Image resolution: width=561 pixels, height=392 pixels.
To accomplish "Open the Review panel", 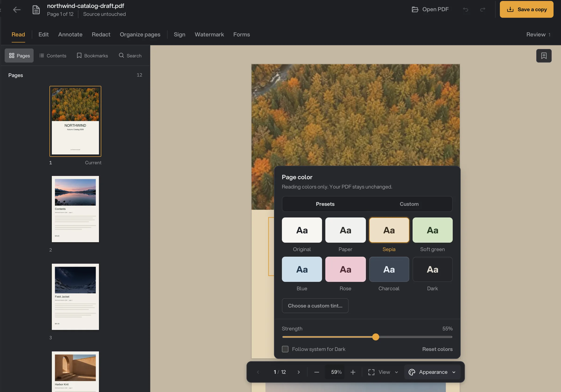I will pos(538,35).
